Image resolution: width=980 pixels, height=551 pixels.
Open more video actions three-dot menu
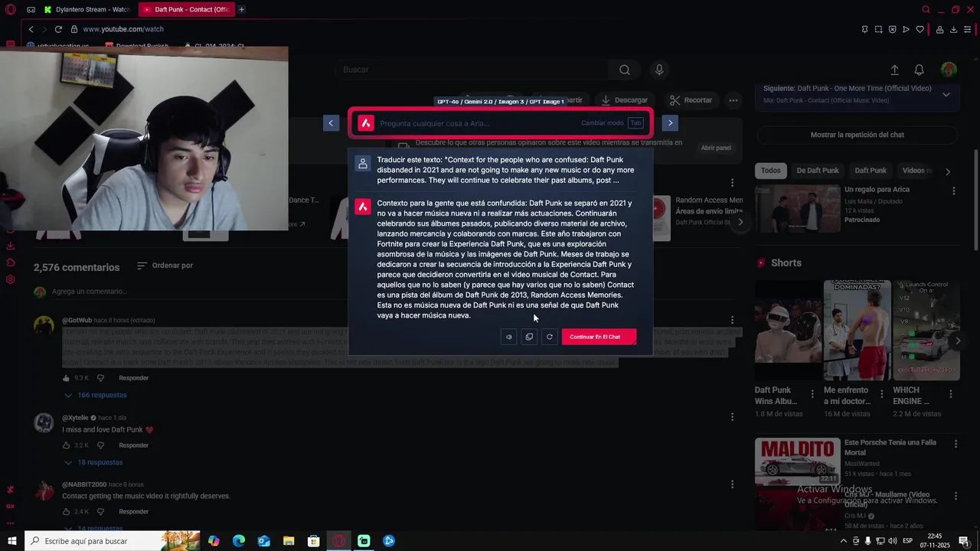733,100
